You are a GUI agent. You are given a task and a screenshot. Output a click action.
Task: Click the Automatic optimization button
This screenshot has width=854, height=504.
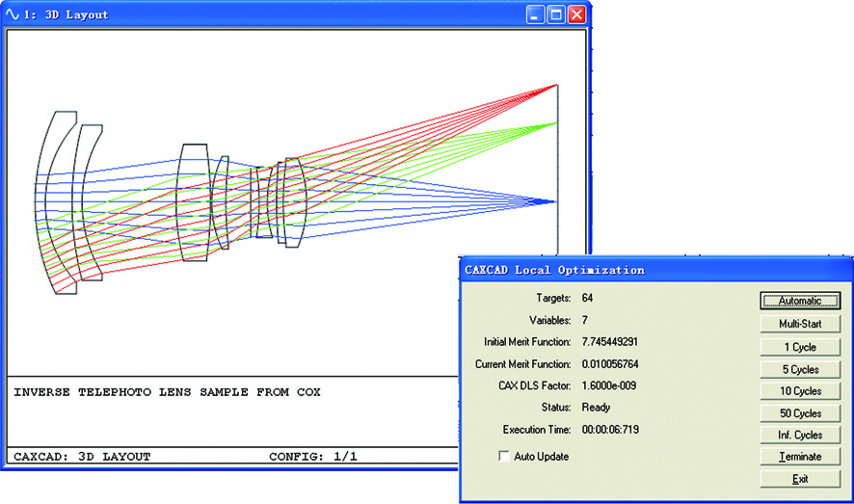click(799, 301)
